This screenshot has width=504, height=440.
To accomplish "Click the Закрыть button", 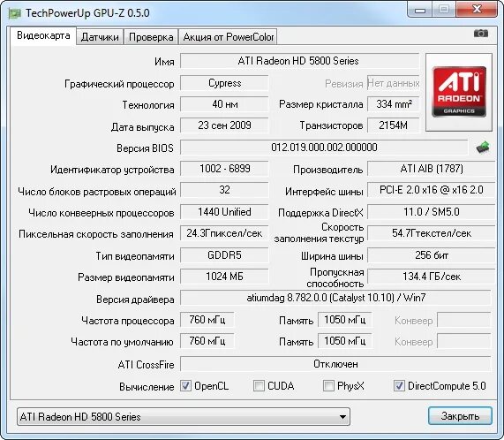I will [460, 416].
